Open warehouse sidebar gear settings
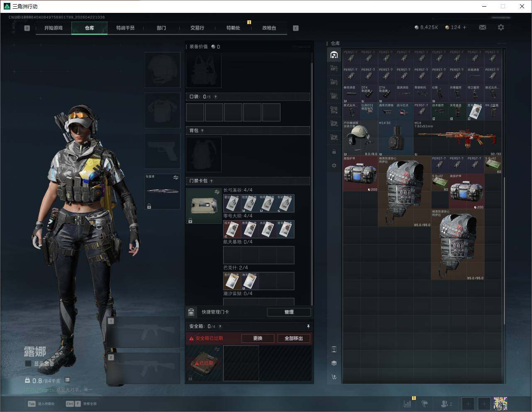This screenshot has width=532, height=412. tap(334, 165)
